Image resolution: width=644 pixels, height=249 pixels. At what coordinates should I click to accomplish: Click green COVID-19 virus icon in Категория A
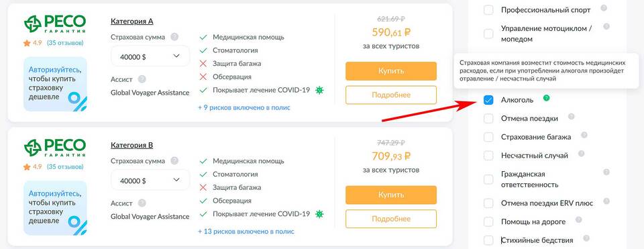coord(319,90)
